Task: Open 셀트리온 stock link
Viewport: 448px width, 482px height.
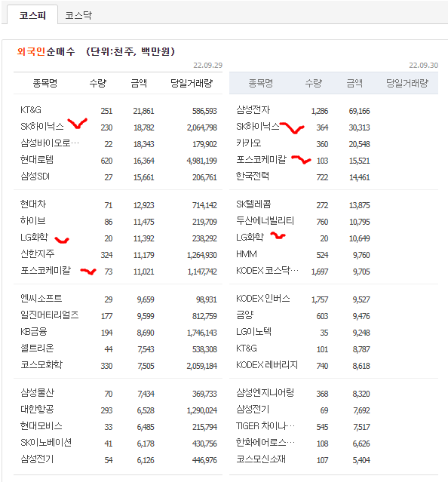Action: click(37, 348)
